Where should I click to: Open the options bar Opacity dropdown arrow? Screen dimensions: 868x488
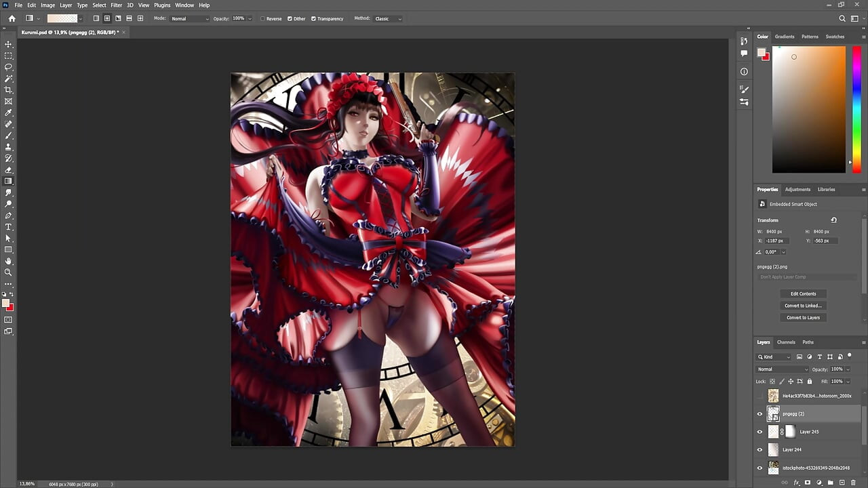click(250, 18)
